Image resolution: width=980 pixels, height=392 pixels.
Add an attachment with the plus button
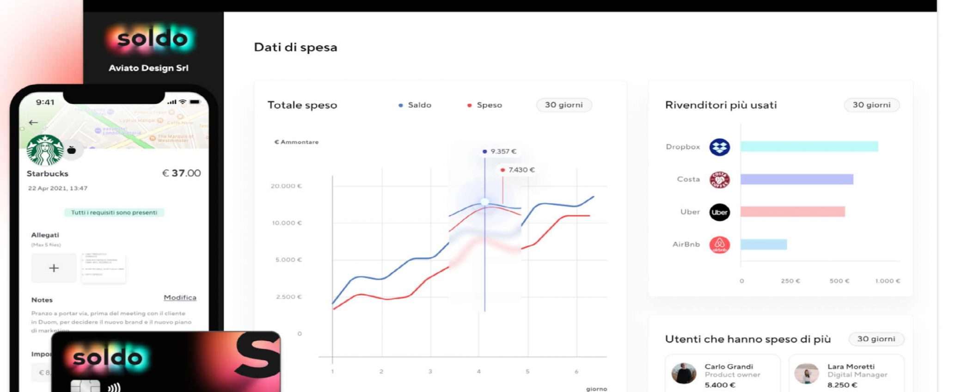click(54, 268)
